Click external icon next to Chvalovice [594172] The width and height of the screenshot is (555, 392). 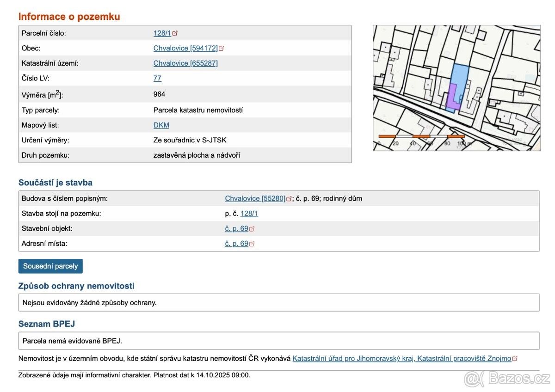[222, 49]
